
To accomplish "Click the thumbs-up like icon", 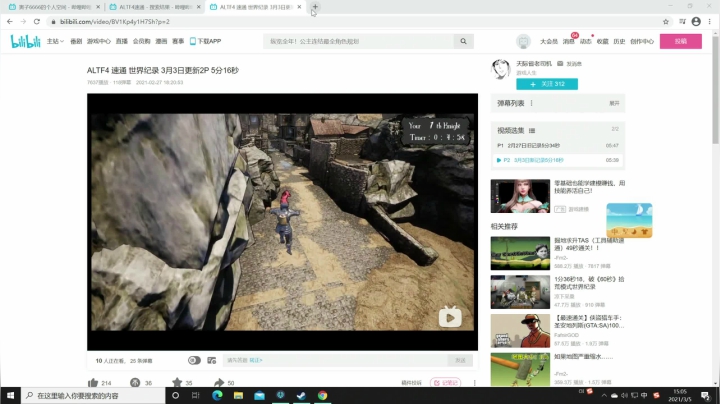I will 93,382.
